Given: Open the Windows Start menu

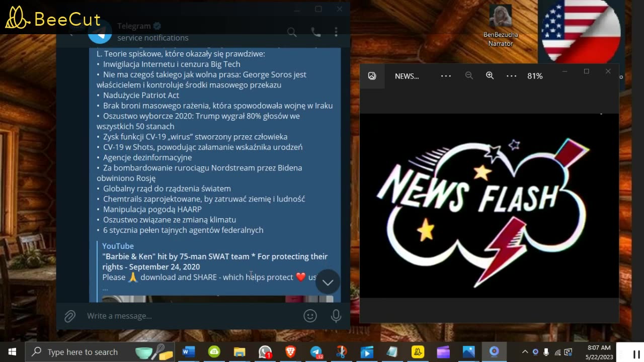Looking at the screenshot, I should (x=12, y=352).
